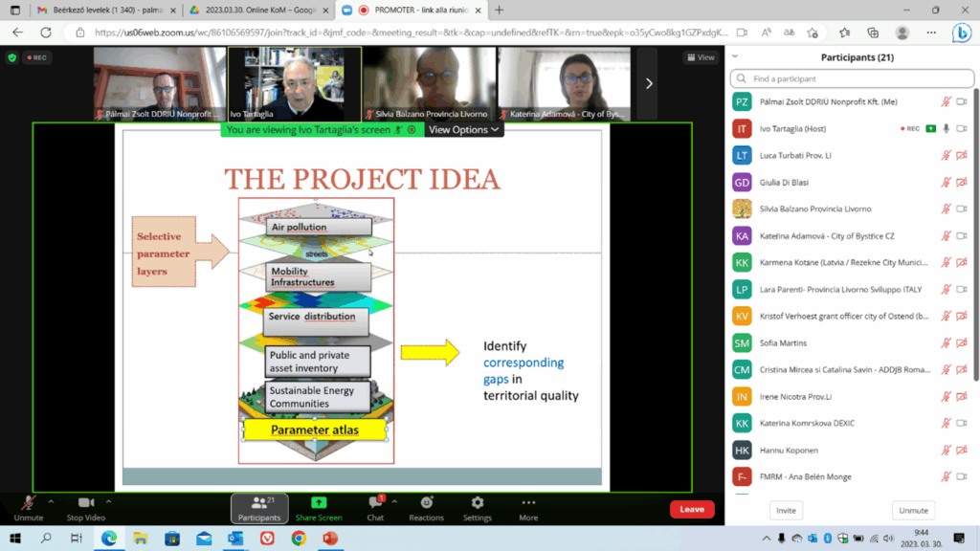The image size is (980, 551).
Task: Click the More options icon
Action: 528,508
